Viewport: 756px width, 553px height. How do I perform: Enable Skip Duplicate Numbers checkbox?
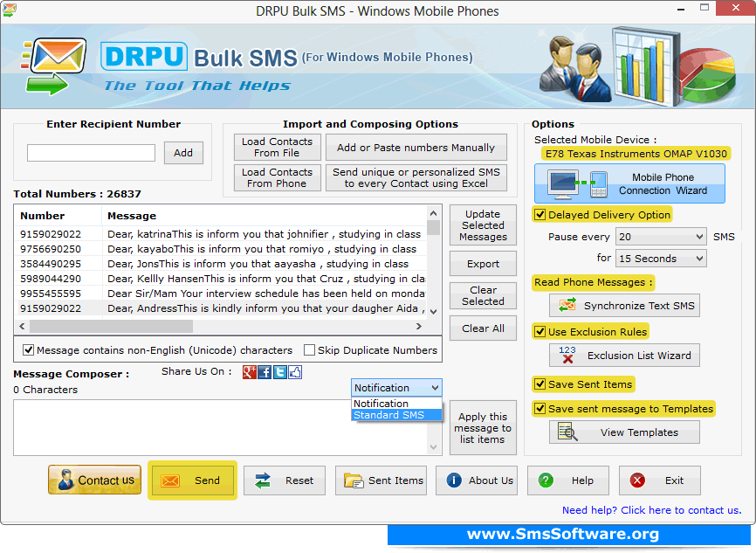tap(310, 349)
